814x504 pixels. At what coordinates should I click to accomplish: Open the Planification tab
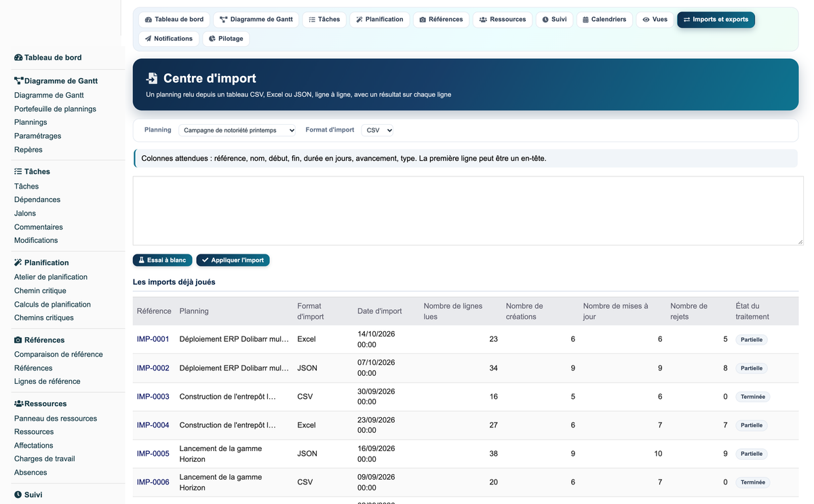[x=379, y=20]
